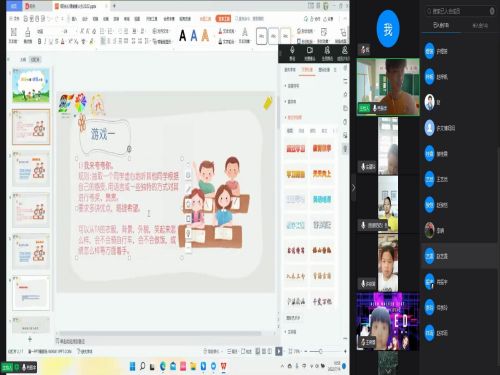This screenshot has height=375, width=500.
Task: Click the camera icon in meeting toolbar
Action: [x=310, y=53]
